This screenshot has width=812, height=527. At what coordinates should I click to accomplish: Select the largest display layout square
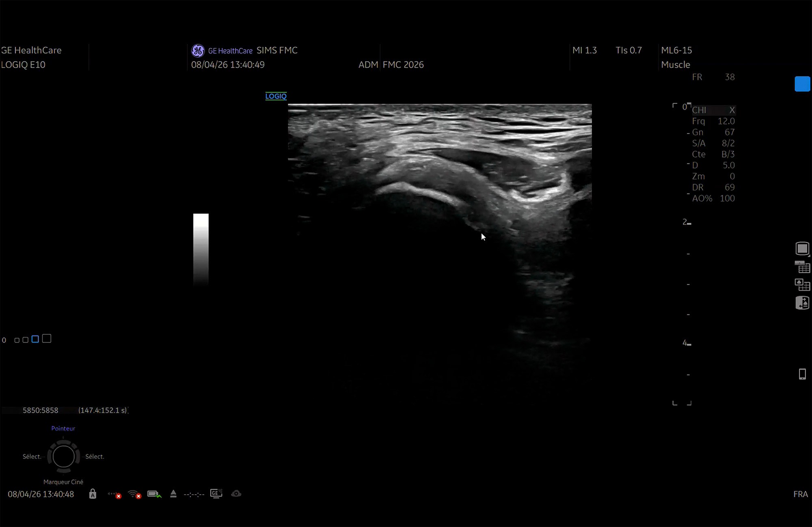(x=47, y=339)
